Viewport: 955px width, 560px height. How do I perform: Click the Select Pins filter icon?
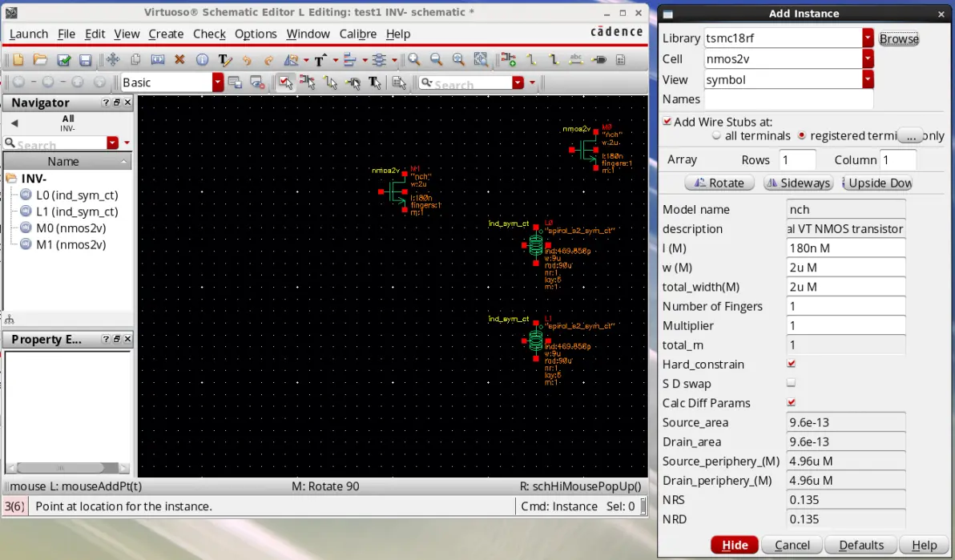[353, 83]
